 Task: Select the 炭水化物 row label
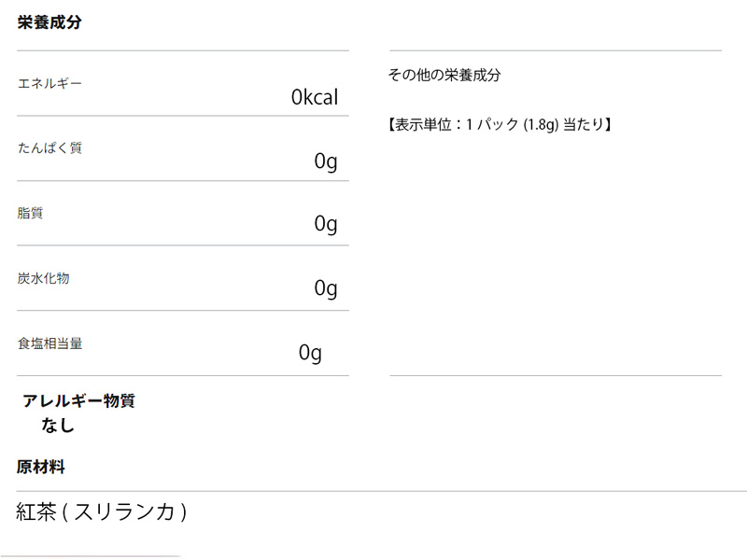43,278
